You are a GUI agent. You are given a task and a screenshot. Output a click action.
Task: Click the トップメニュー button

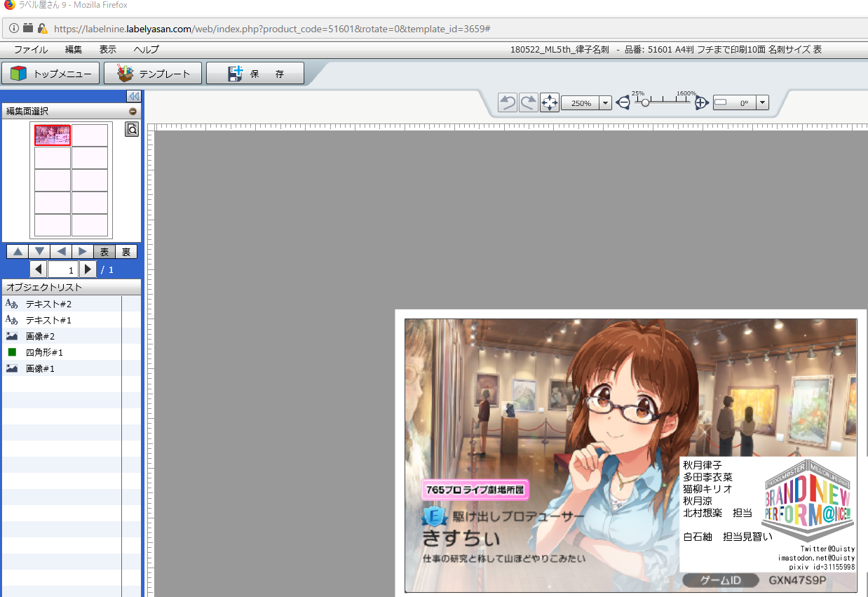[x=51, y=73]
